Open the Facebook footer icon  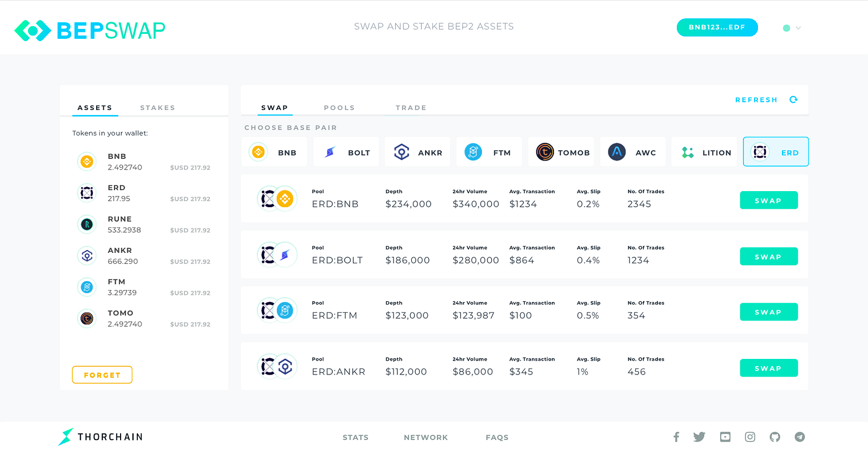click(x=676, y=437)
